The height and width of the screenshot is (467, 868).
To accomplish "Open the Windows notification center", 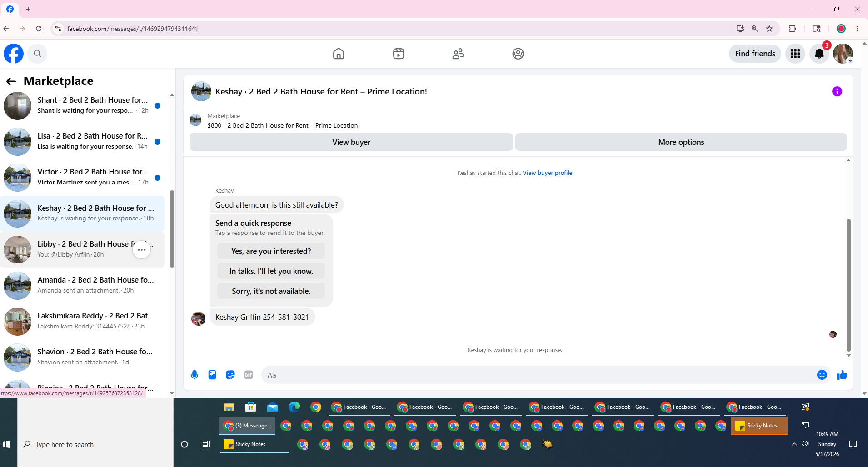I will (x=853, y=444).
